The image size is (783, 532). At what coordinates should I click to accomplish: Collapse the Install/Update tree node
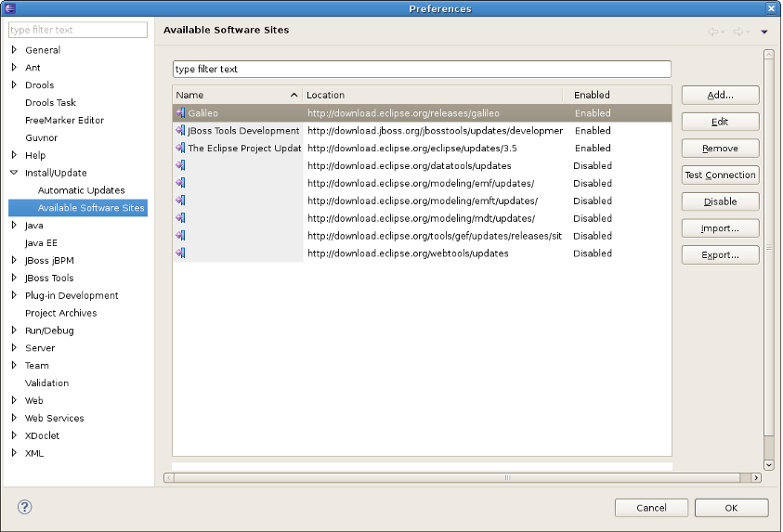[x=14, y=172]
